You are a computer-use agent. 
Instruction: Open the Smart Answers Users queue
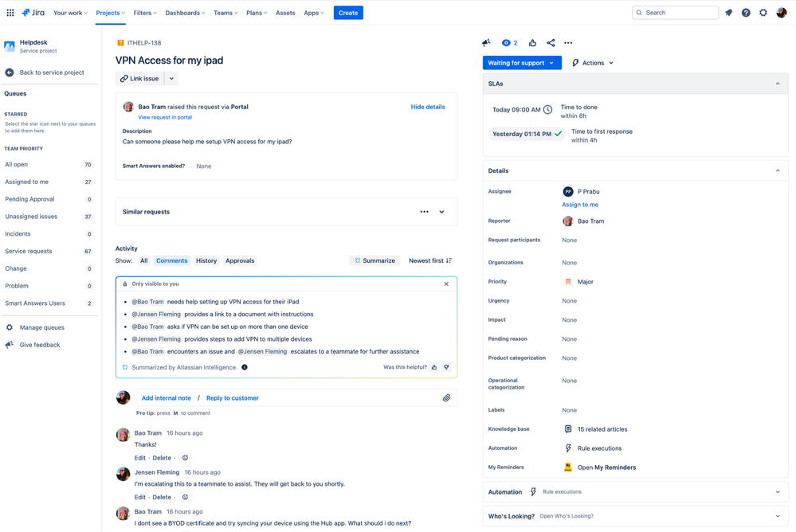(x=49, y=303)
